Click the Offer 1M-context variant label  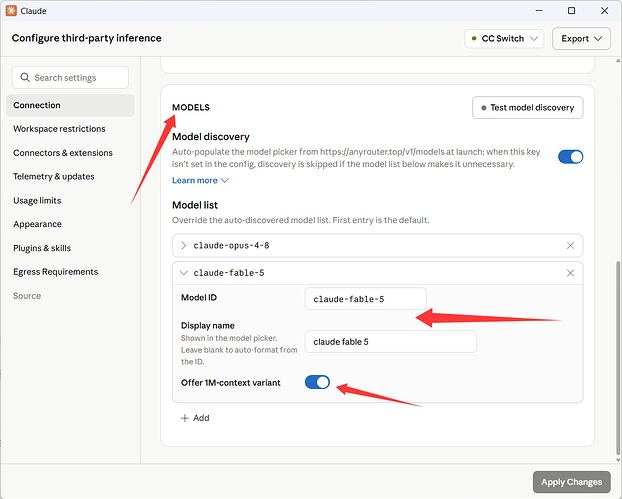click(230, 383)
